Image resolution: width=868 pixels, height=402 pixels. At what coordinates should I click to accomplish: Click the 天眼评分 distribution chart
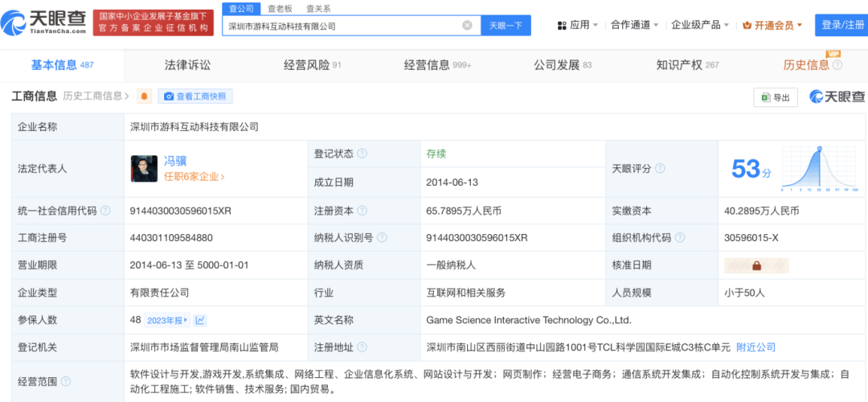tap(820, 168)
